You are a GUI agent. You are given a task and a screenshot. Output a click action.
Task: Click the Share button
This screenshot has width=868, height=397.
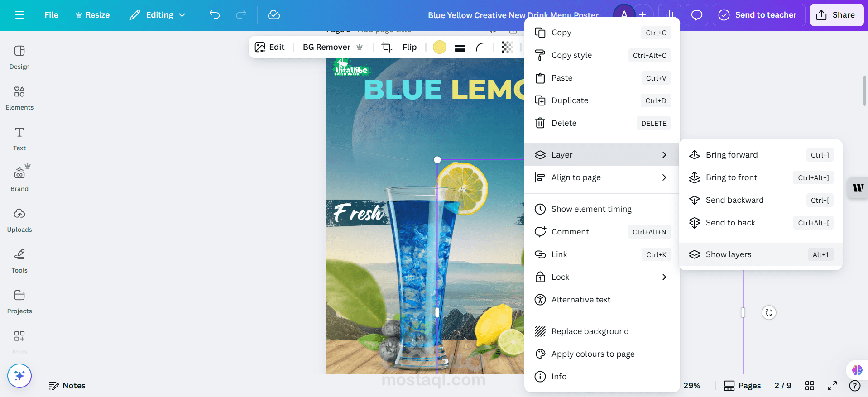[x=836, y=15]
